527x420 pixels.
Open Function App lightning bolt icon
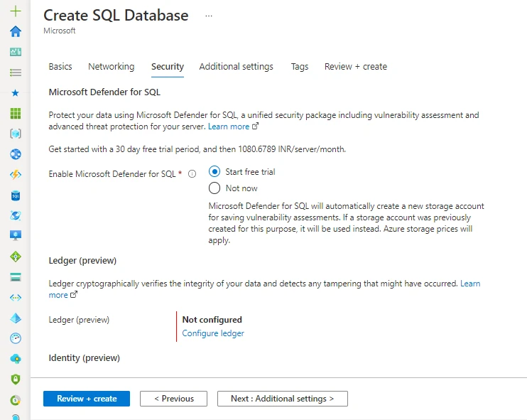(16, 175)
